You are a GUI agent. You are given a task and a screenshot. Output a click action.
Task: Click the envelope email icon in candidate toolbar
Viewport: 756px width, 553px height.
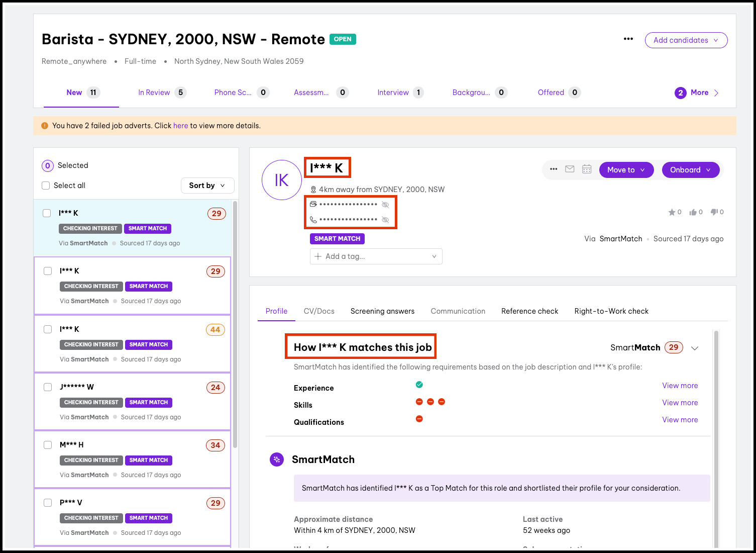pos(570,169)
